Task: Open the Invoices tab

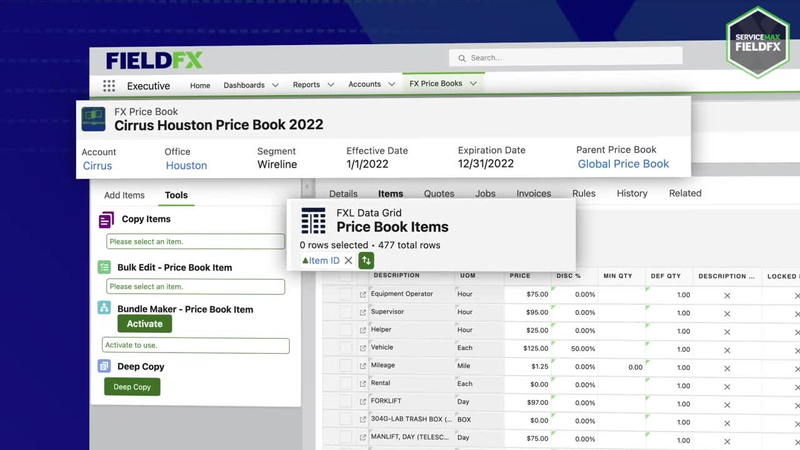Action: coord(534,193)
